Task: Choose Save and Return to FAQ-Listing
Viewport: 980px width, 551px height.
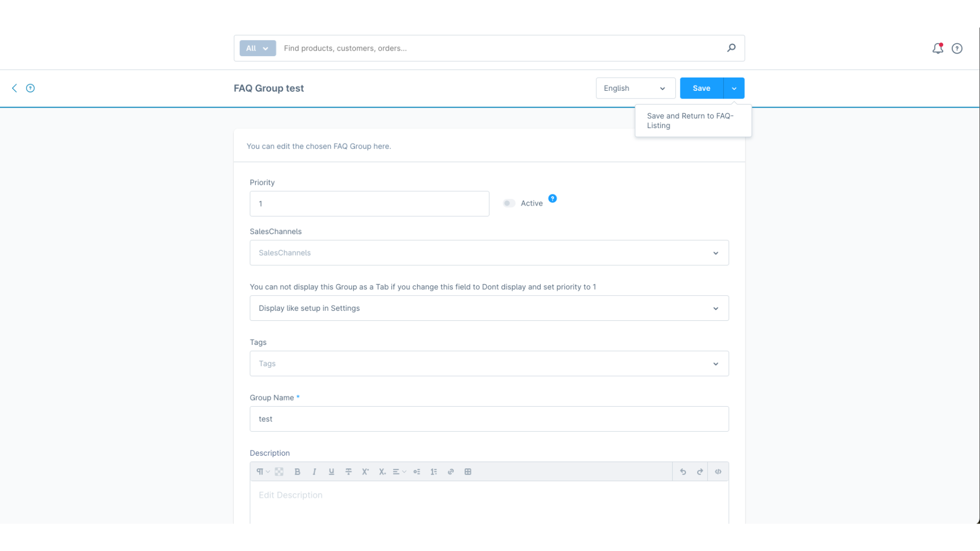Action: coord(690,121)
